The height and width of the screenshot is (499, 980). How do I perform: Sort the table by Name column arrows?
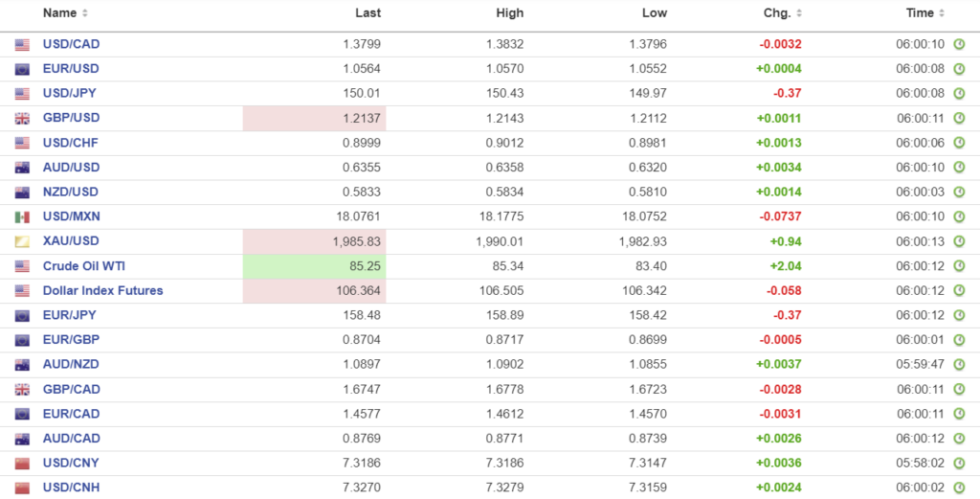[85, 13]
